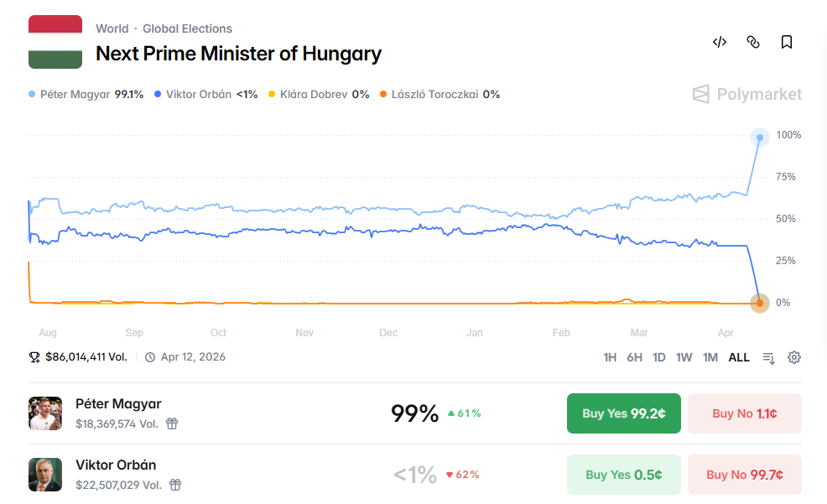
Task: Open chart settings gear icon
Action: click(x=794, y=357)
